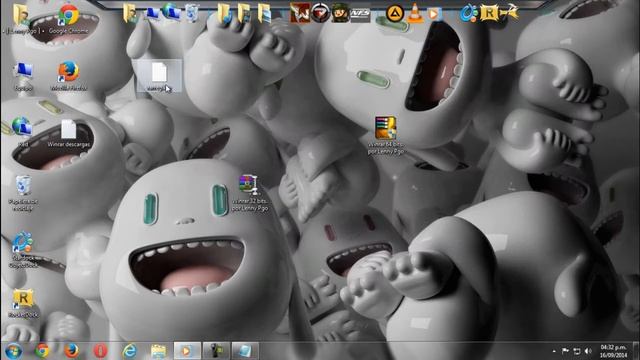Select the Winrar descargas file on desktop
This screenshot has height=360, width=640.
[69, 133]
